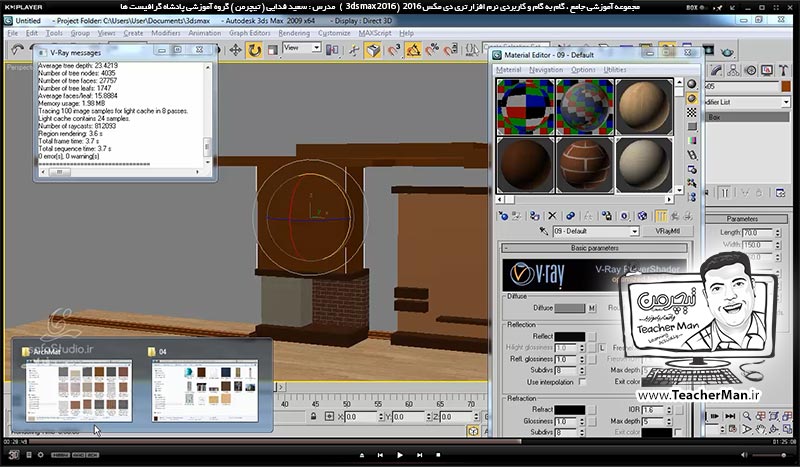The height and width of the screenshot is (467, 800).
Task: Click the 04 folder window preview
Action: (205, 391)
